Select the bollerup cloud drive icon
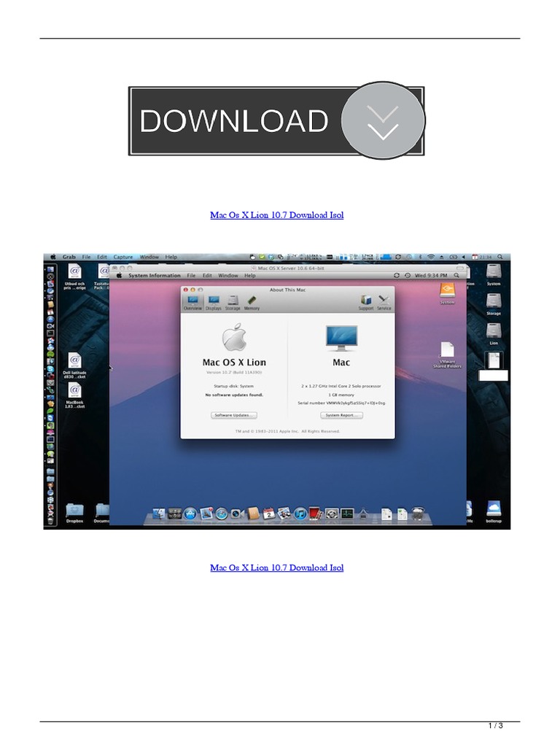Screen dimensions: 560x747 (x=494, y=512)
